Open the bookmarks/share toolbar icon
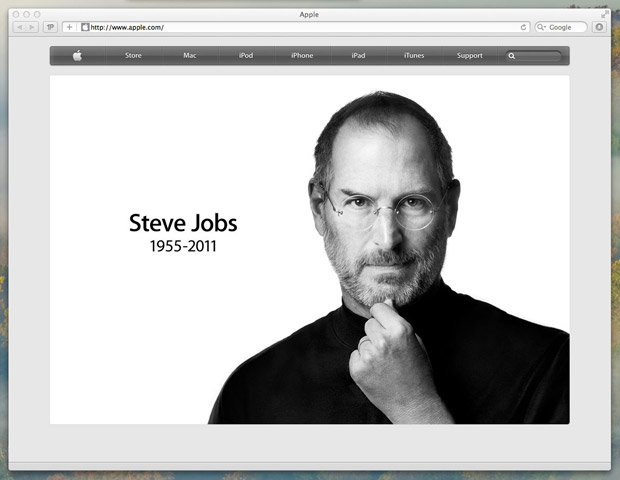Screen dimensions: 620x480 pyautogui.click(x=50, y=27)
